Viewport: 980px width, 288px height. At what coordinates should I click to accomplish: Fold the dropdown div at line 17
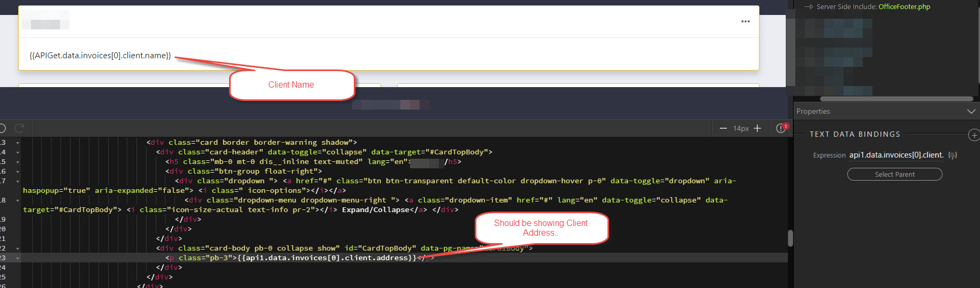[x=18, y=181]
